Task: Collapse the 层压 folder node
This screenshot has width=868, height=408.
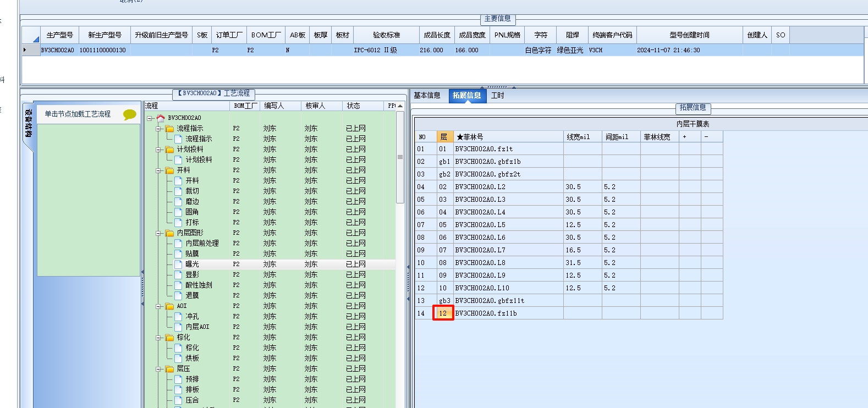Action: point(158,368)
